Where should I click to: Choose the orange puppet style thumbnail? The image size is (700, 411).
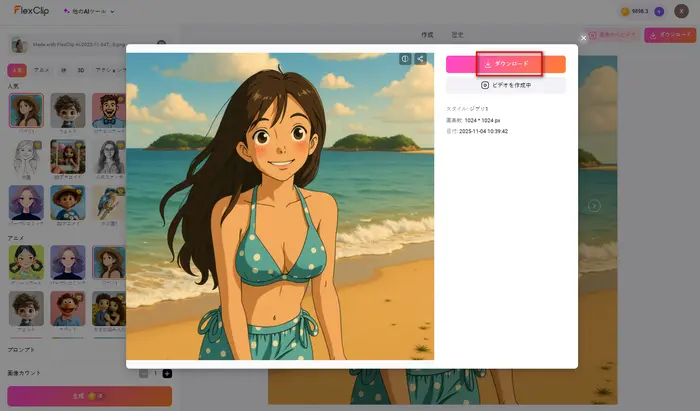tap(68, 309)
